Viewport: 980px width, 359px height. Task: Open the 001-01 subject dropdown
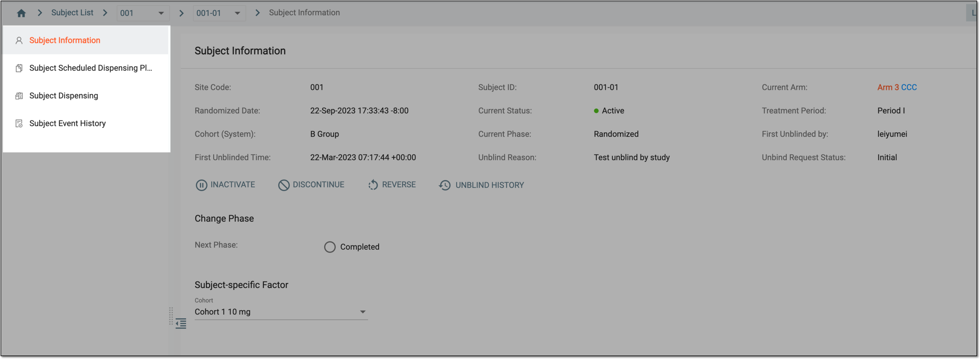tap(219, 13)
